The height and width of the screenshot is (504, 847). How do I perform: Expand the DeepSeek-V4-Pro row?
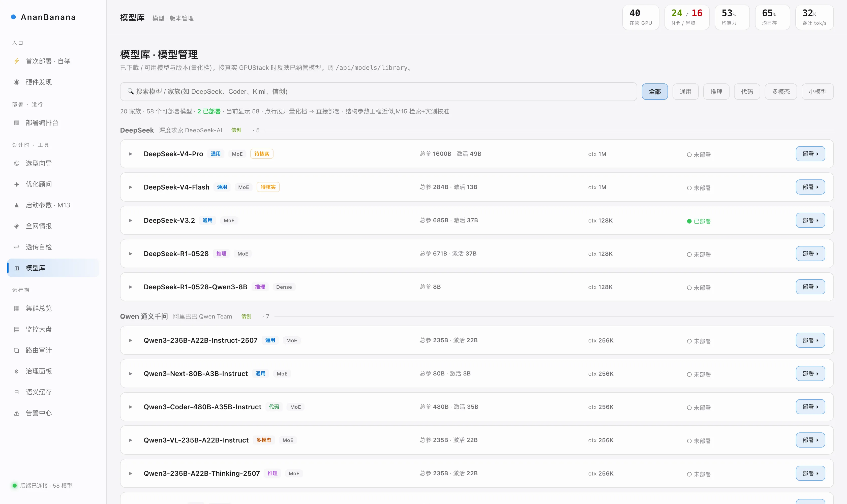131,154
